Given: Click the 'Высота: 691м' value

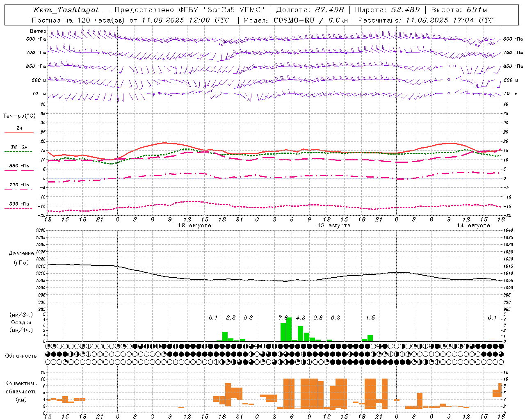Looking at the screenshot, I should click(x=459, y=10).
